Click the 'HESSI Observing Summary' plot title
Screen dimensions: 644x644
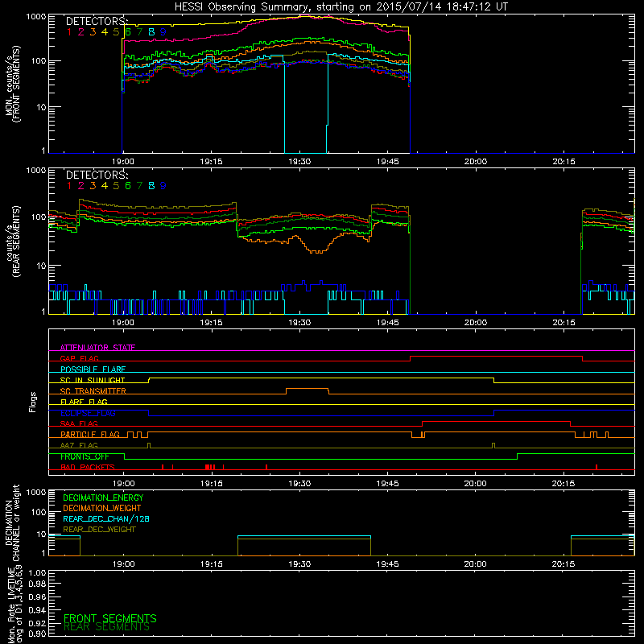(341, 6)
